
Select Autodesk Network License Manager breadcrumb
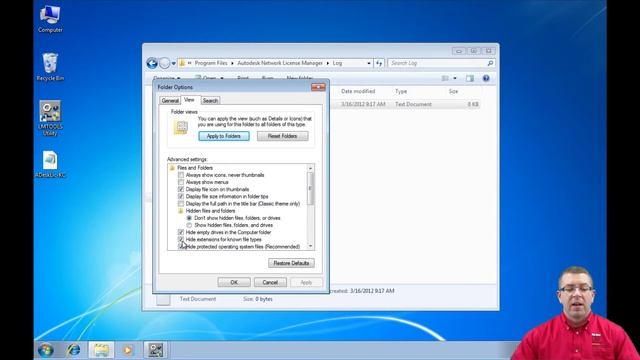[x=280, y=63]
